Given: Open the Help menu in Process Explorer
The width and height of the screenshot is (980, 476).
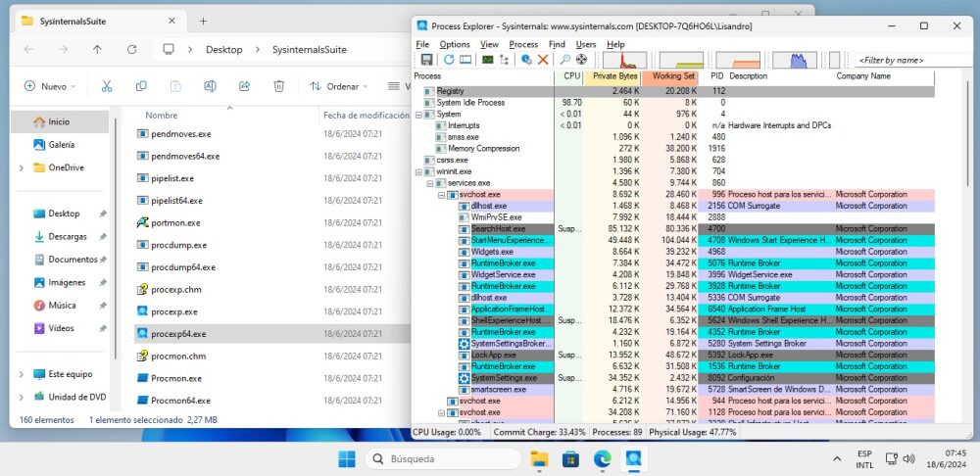Looking at the screenshot, I should [x=615, y=44].
